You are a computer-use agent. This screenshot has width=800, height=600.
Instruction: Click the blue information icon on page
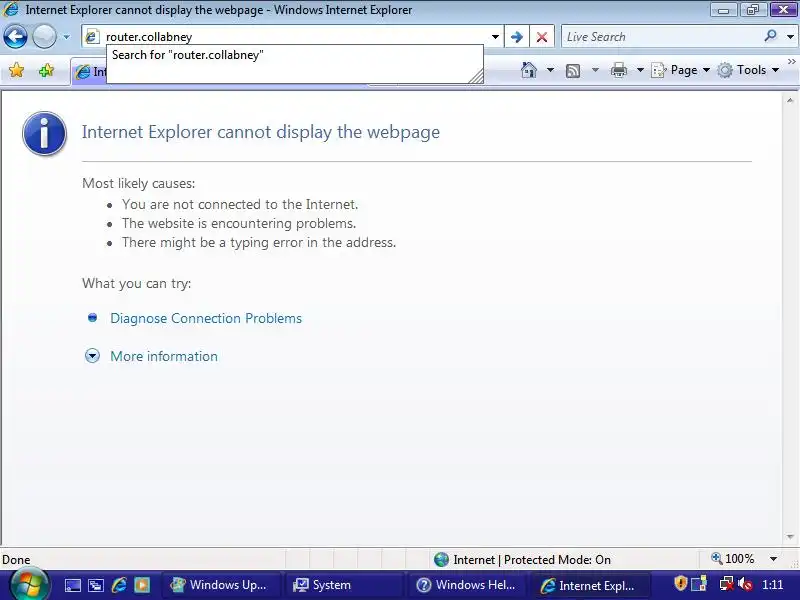click(x=44, y=133)
